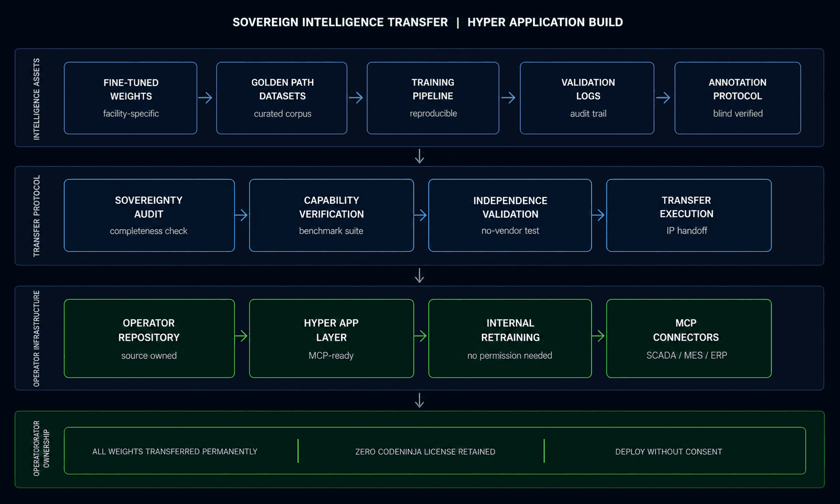Click the 'OPERATOR REPOSITORY' heading
The height and width of the screenshot is (504, 840).
point(148,330)
